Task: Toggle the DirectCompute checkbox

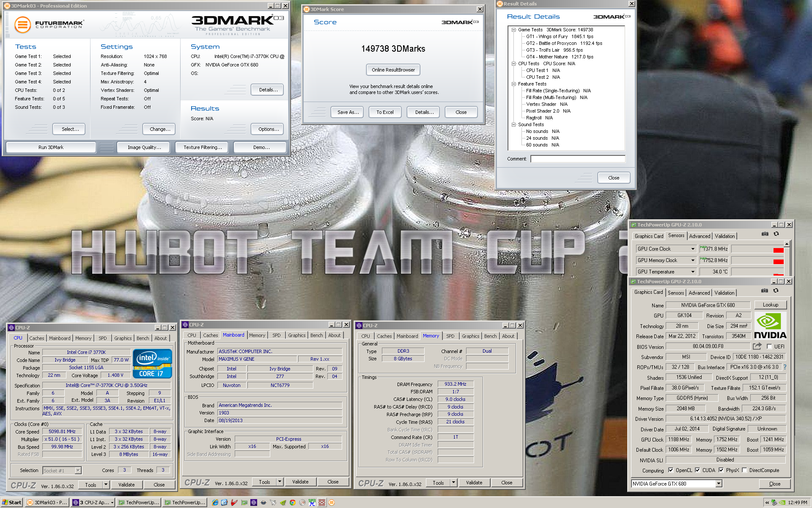Action: 744,470
